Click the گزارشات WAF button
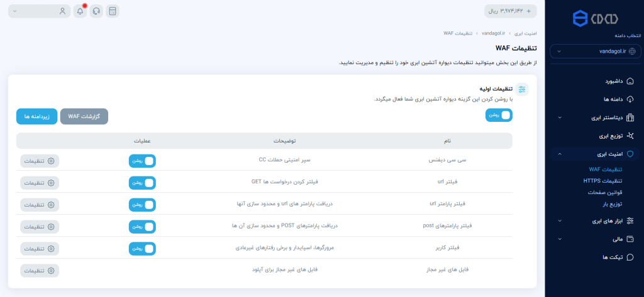This screenshot has height=297, width=644. 84,117
